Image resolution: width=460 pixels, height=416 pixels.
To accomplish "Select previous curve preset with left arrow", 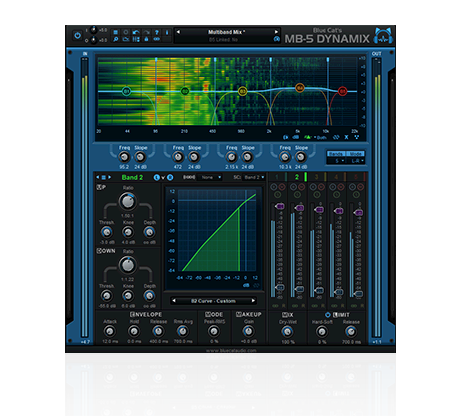I will (174, 301).
